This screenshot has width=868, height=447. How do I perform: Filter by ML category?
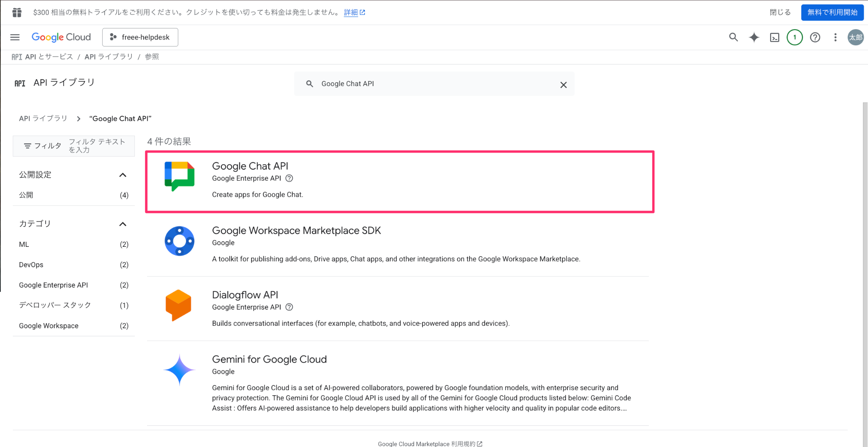coord(74,244)
